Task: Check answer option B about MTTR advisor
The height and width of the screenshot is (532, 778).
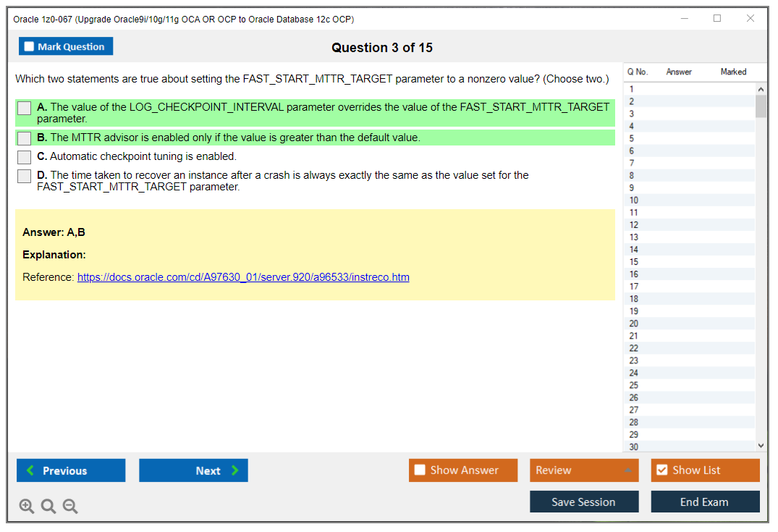Action: (24, 138)
